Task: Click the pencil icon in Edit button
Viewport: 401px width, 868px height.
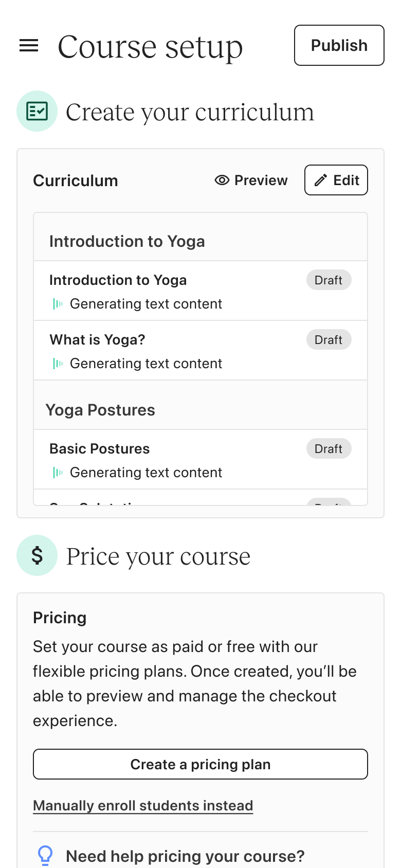Action: click(x=321, y=180)
